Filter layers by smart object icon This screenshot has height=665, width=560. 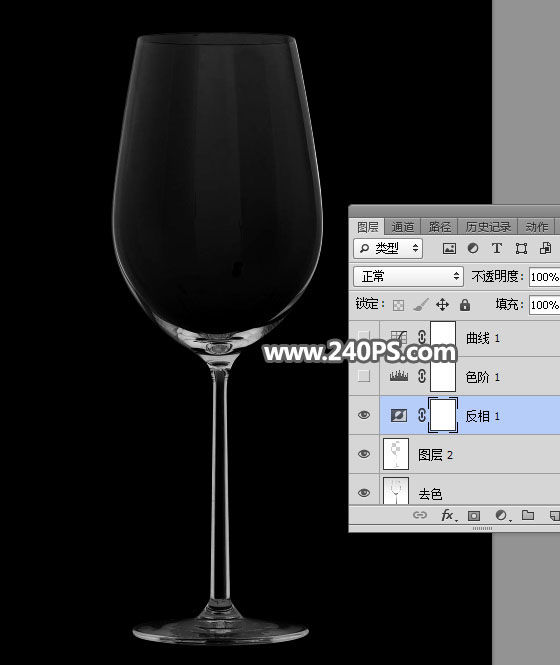point(545,249)
